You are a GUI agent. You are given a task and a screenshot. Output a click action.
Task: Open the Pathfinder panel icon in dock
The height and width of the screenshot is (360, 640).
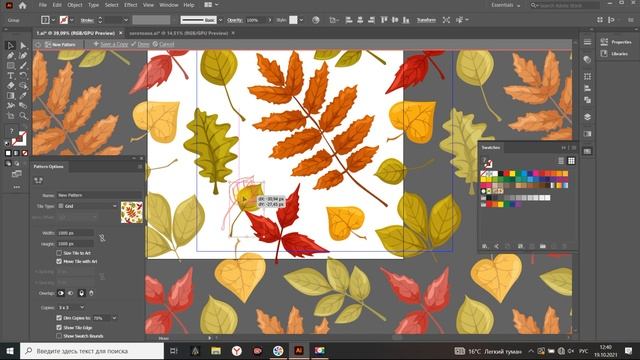[587, 100]
